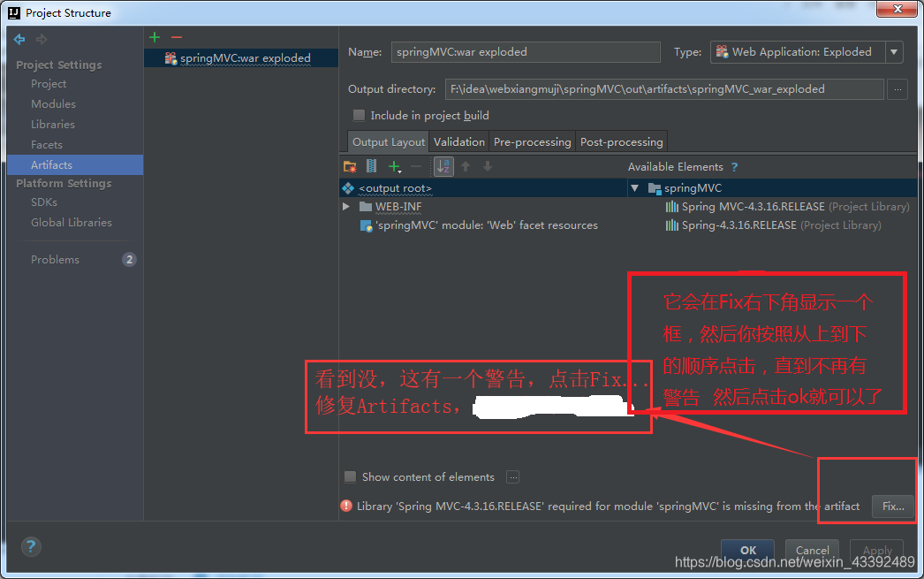Open Project settings section
The width and height of the screenshot is (924, 579).
pyautogui.click(x=49, y=84)
